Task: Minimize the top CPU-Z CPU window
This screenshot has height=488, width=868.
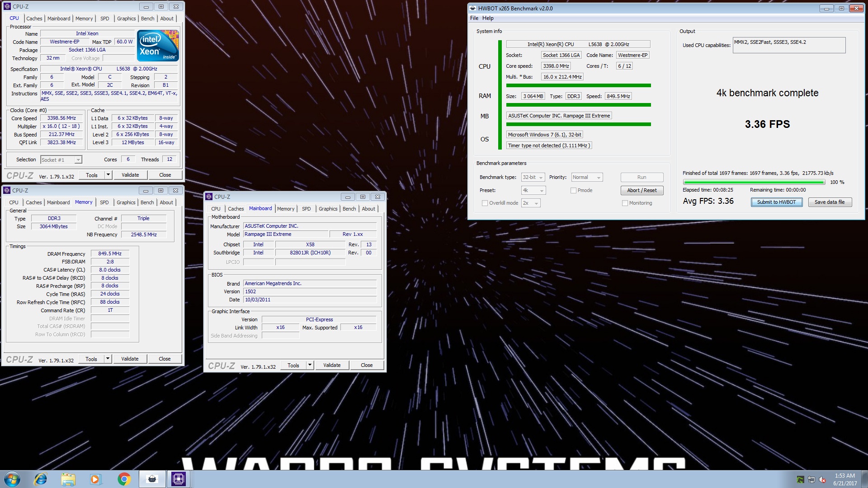Action: coord(146,7)
